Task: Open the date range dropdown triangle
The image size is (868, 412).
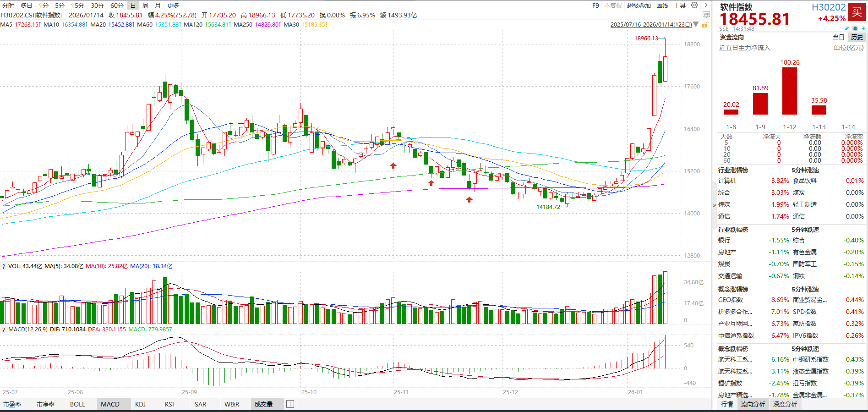Action: [696, 24]
